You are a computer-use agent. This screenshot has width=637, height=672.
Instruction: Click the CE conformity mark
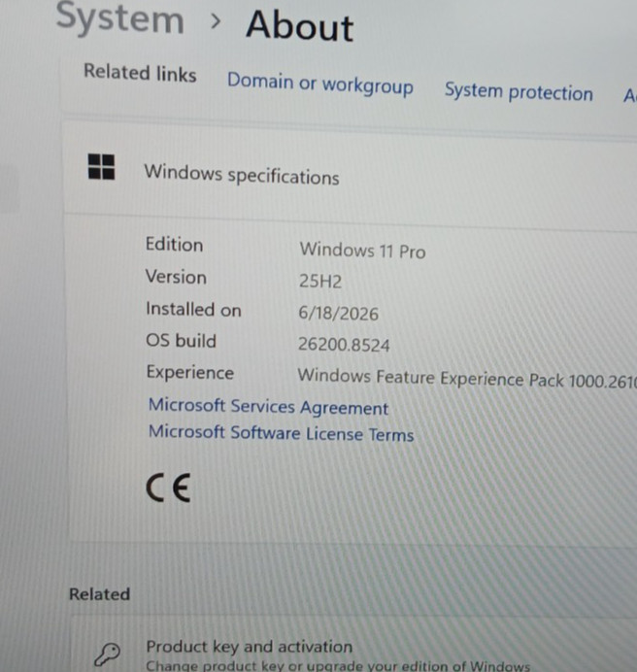[x=168, y=487]
